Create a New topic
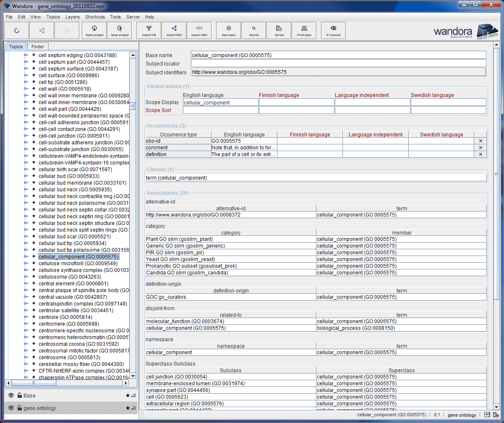504x423 pixels. [x=228, y=30]
